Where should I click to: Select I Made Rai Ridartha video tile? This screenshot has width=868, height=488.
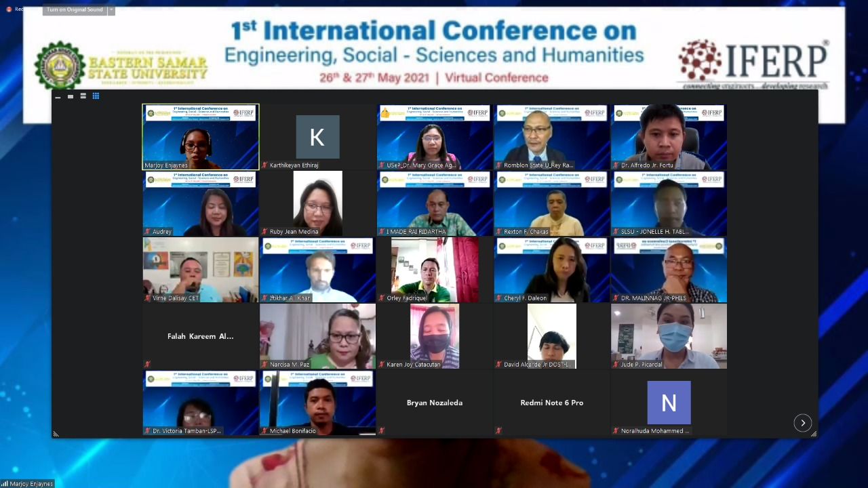[x=435, y=203]
